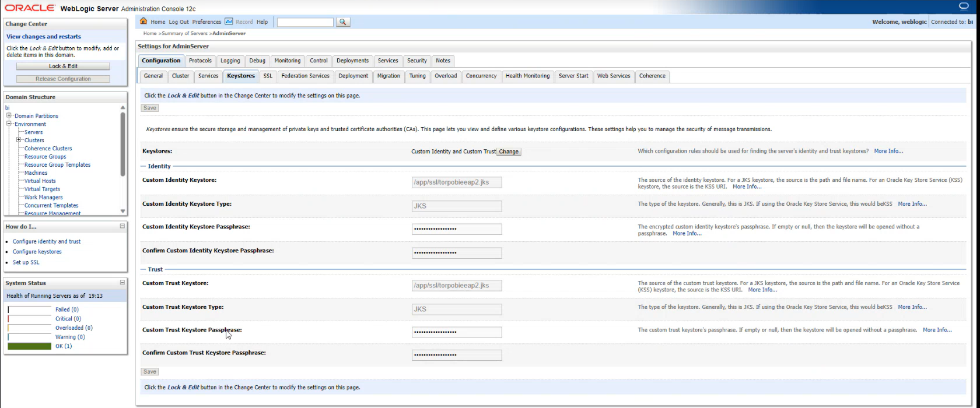The width and height of the screenshot is (980, 408).
Task: Click the Change keystores button
Action: [509, 152]
